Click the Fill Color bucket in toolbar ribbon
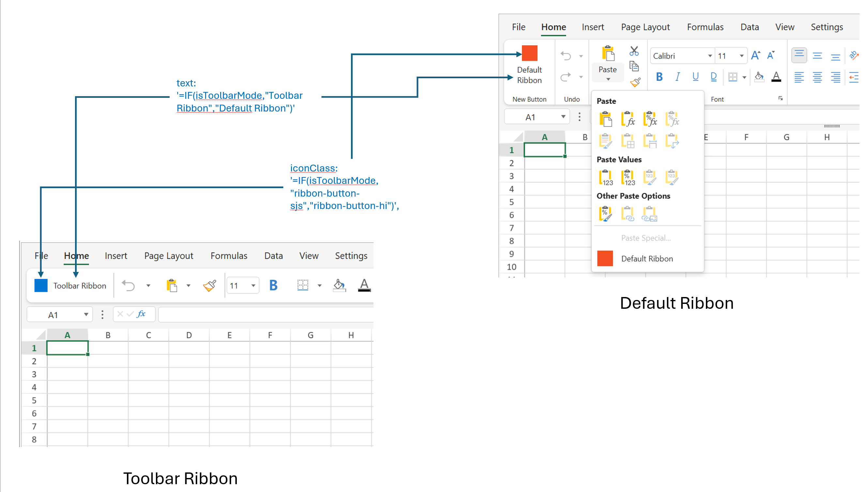868x492 pixels. (x=339, y=286)
